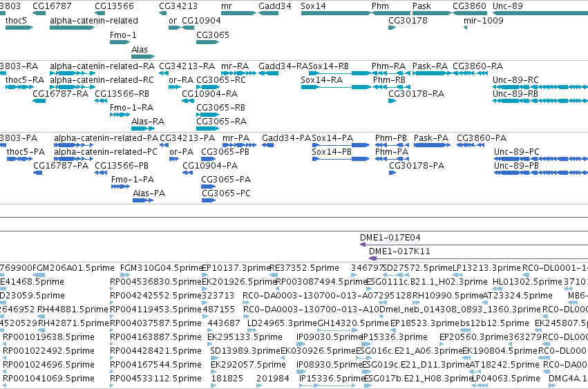This screenshot has width=588, height=389.
Task: Click the thoc5-RA transcript label
Action: click(x=24, y=80)
